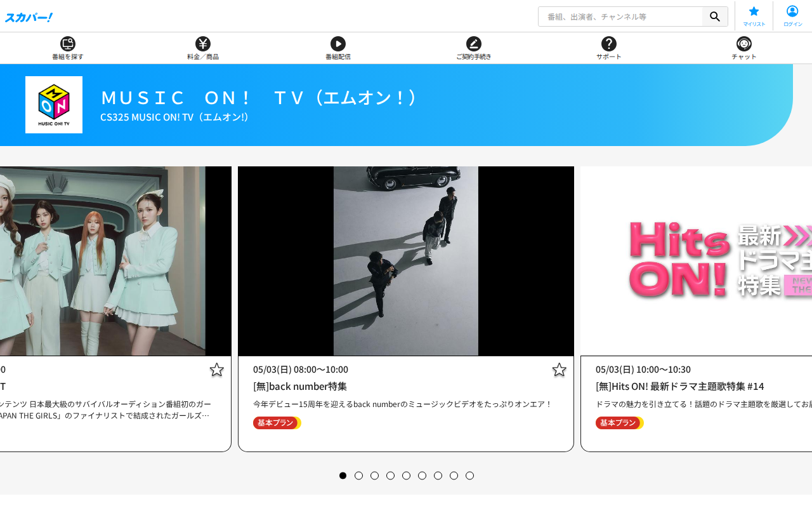812x508 pixels.
Task: Click the search magnifier button
Action: point(715,17)
